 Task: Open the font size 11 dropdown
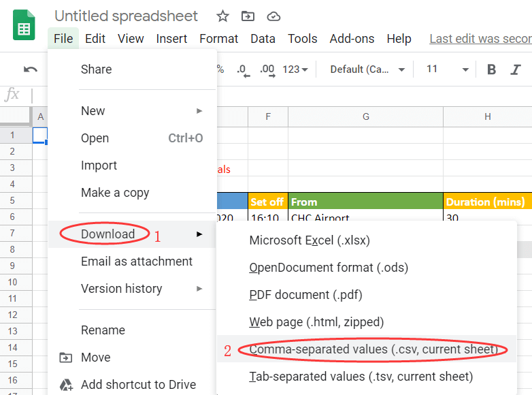447,69
